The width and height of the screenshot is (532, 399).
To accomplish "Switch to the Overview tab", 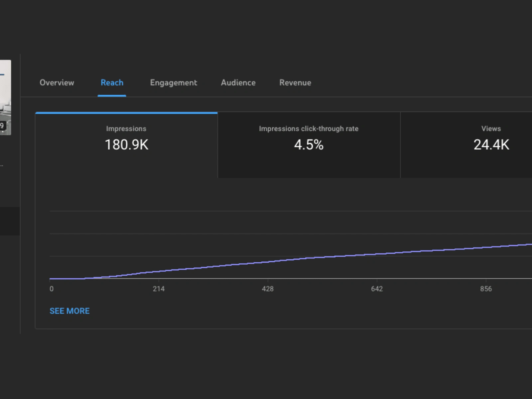I will coord(57,82).
